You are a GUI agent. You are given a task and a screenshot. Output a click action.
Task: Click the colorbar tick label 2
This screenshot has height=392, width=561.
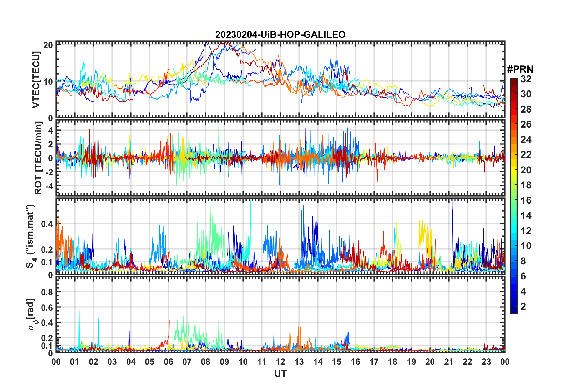523,307
